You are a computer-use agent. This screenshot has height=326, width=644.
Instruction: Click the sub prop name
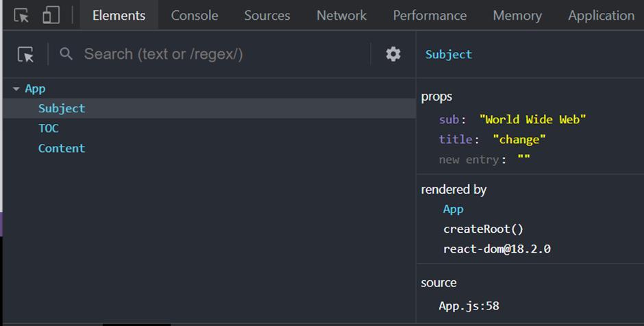coord(449,119)
